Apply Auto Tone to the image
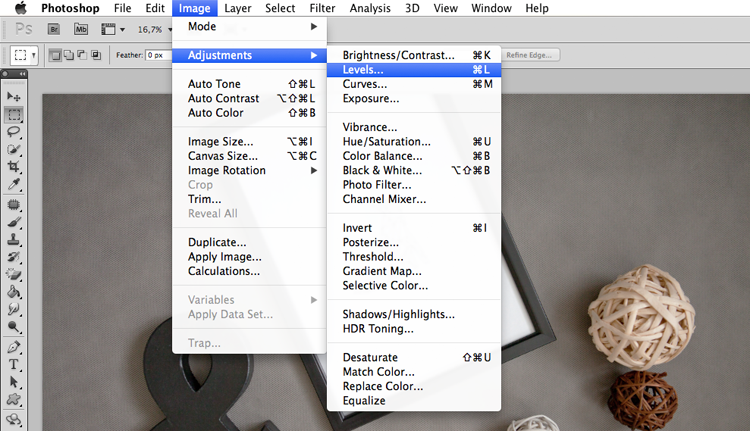Image resolution: width=750 pixels, height=431 pixels. (x=249, y=84)
